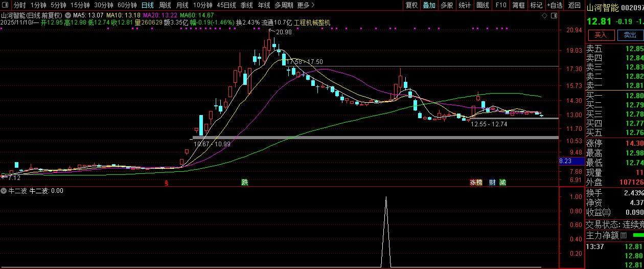644x269 pixels.
Task: Switch to the 周线 weekly chart tab
Action: click(x=165, y=5)
